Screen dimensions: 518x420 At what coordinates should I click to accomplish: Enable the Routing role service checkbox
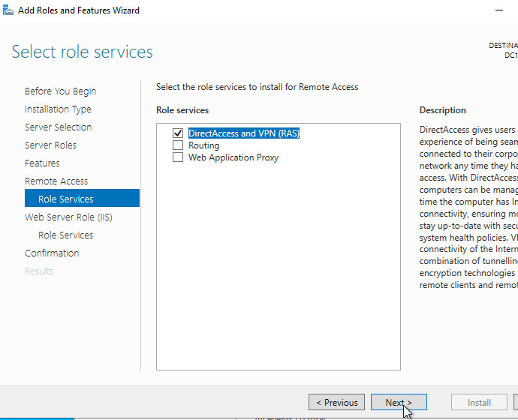[178, 145]
